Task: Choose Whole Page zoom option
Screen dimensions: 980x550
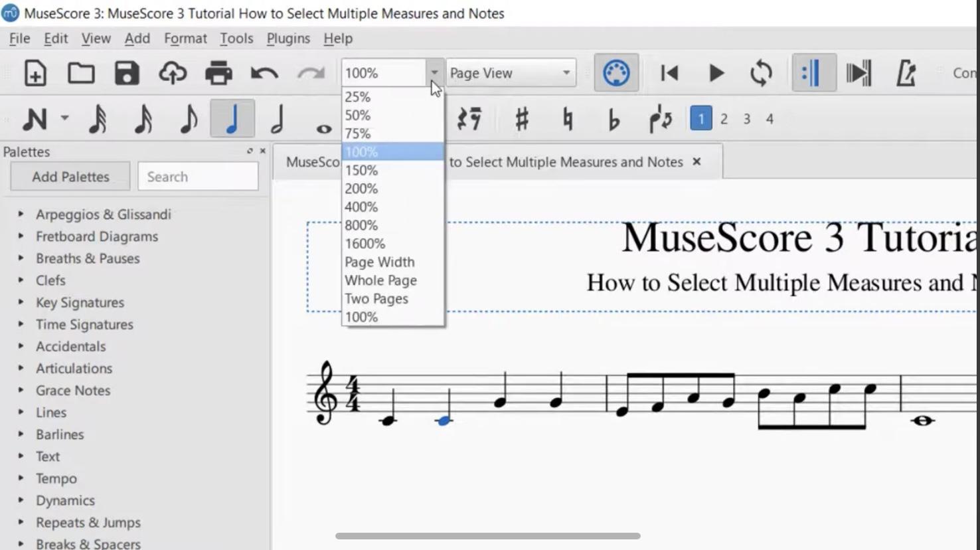Action: (392, 280)
